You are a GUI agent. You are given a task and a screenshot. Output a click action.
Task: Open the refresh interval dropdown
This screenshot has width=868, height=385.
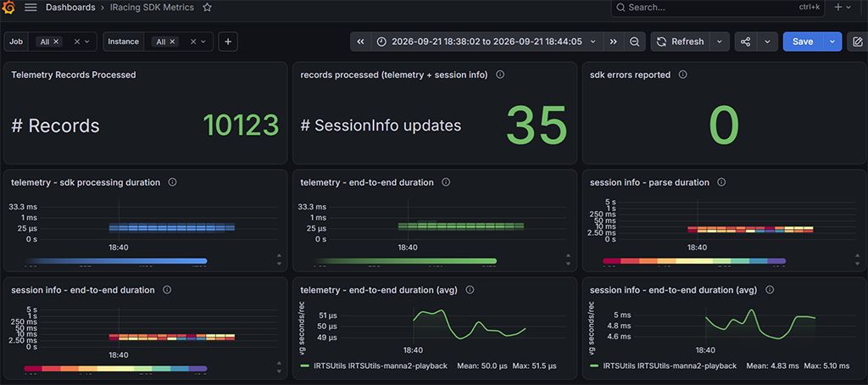click(719, 42)
